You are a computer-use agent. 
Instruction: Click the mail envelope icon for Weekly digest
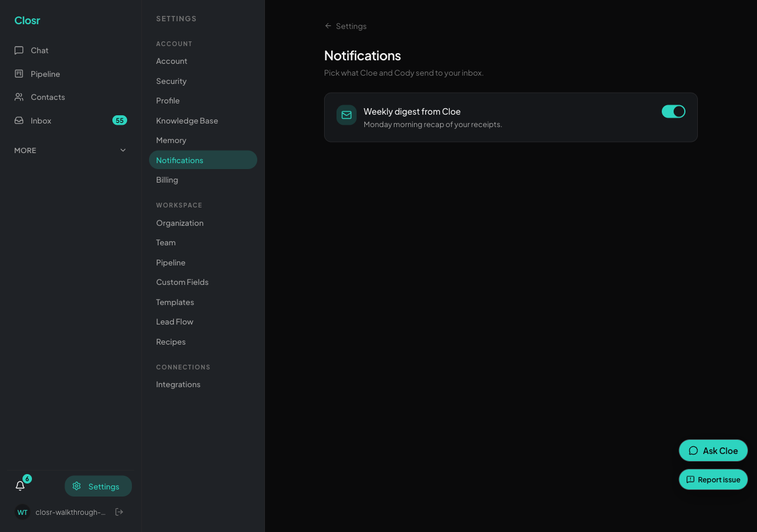347,115
